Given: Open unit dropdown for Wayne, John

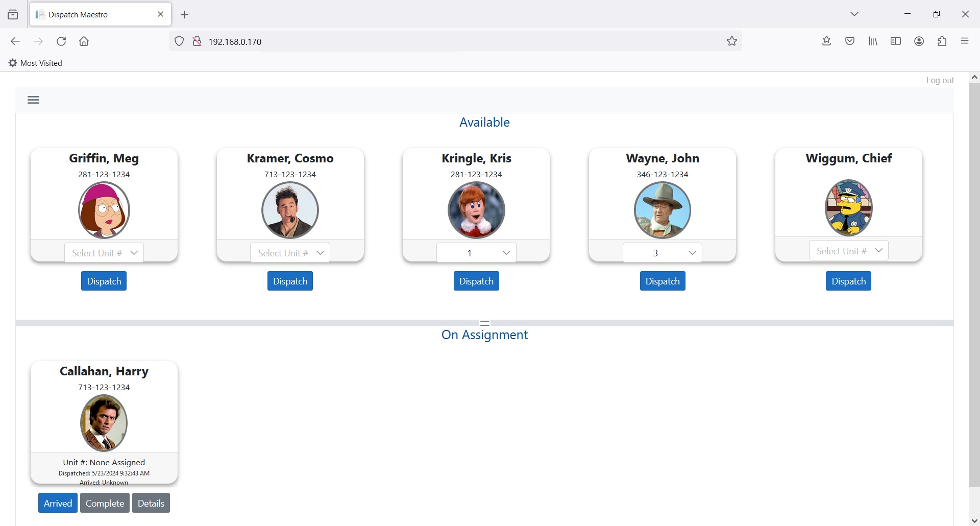Looking at the screenshot, I should [663, 253].
